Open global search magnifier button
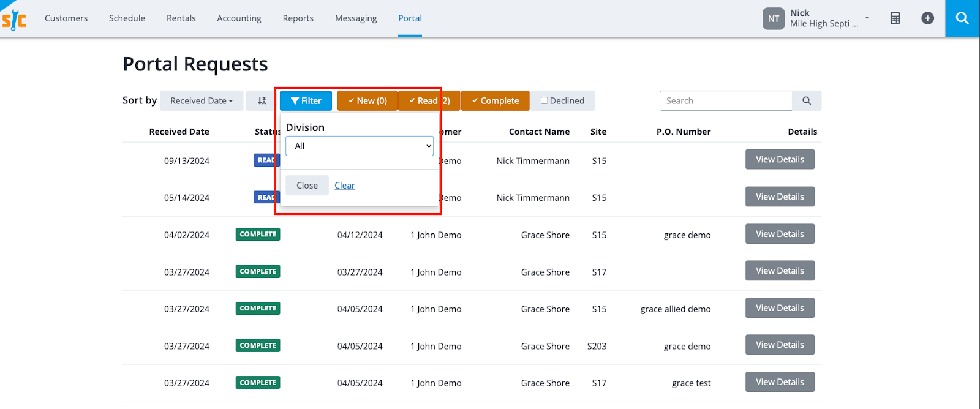The image size is (980, 409). (x=962, y=18)
